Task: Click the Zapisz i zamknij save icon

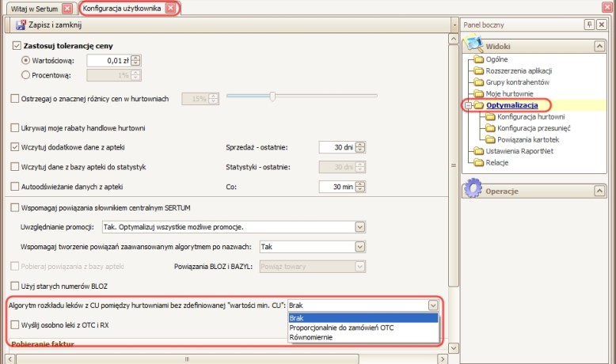Action: tap(21, 25)
